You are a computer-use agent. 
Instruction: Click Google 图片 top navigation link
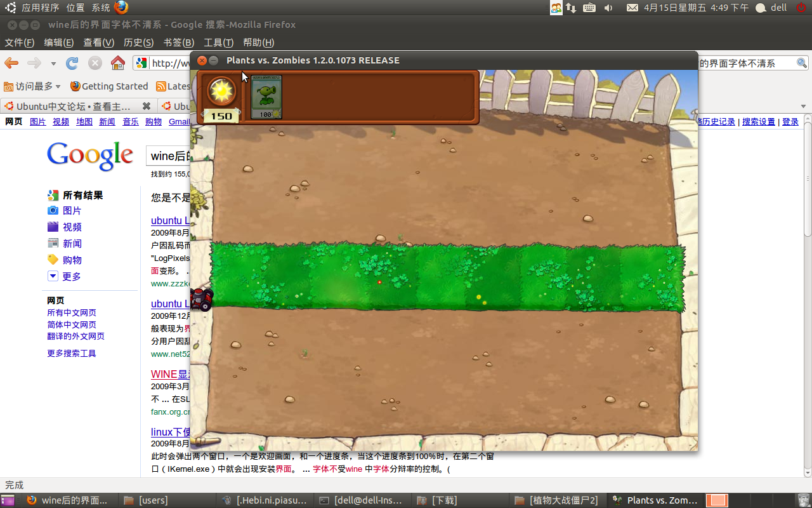(x=38, y=122)
